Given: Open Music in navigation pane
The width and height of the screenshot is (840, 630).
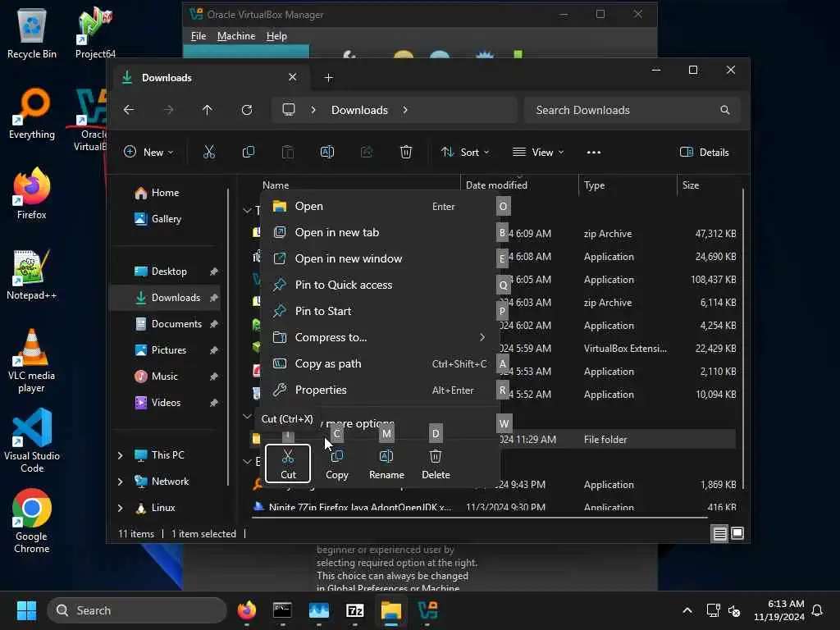Looking at the screenshot, I should click(166, 377).
